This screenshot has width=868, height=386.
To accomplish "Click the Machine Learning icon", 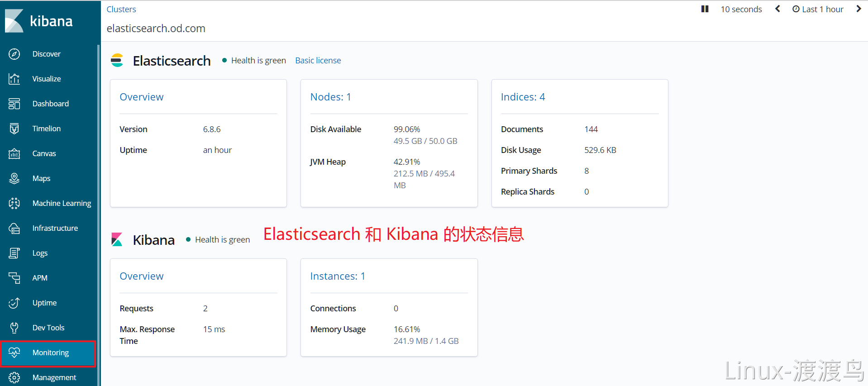I will pyautogui.click(x=14, y=203).
